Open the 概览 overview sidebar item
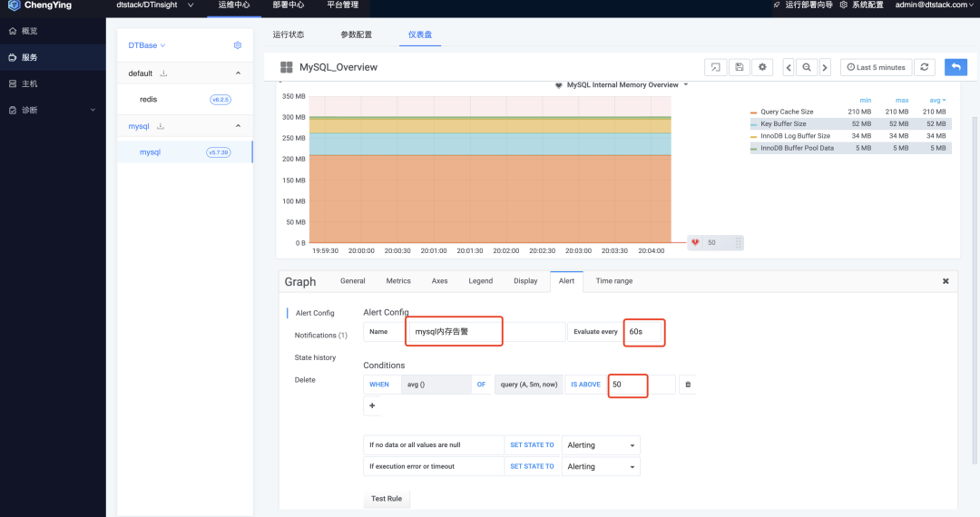This screenshot has height=517, width=980. coord(53,31)
